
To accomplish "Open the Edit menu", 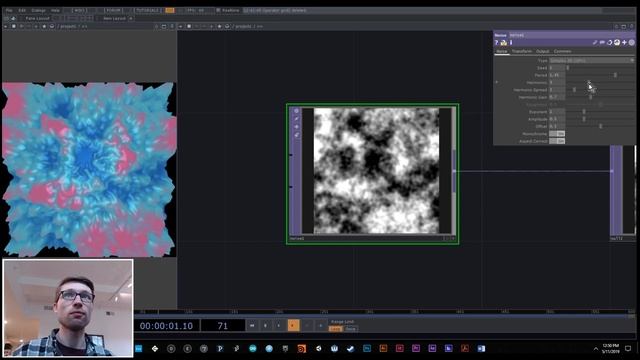I will tap(22, 10).
